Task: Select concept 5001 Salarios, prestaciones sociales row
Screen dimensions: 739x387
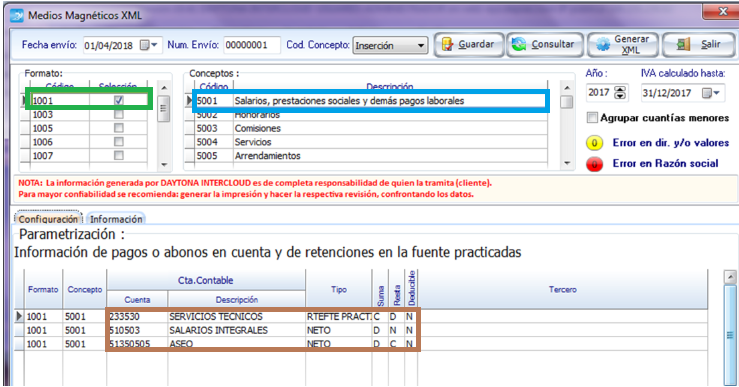Action: [x=370, y=100]
